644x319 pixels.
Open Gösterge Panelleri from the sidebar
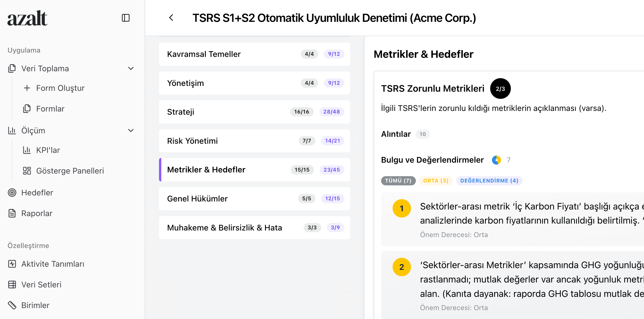point(70,171)
